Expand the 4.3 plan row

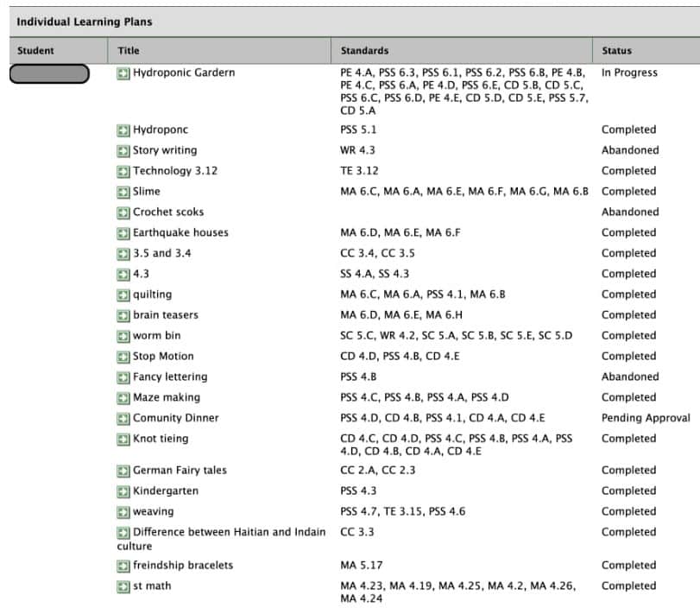tap(123, 275)
